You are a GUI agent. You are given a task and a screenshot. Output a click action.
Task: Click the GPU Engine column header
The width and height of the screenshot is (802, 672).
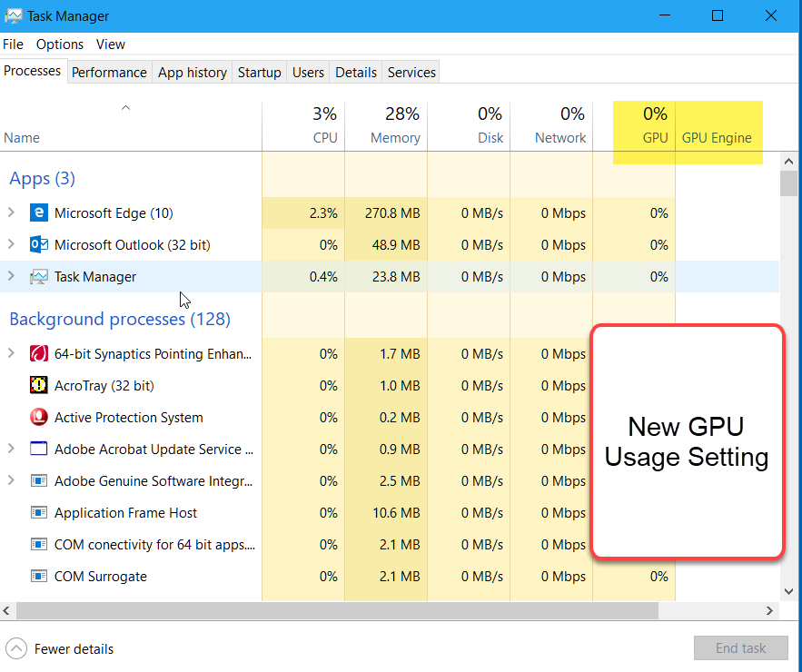(x=719, y=126)
